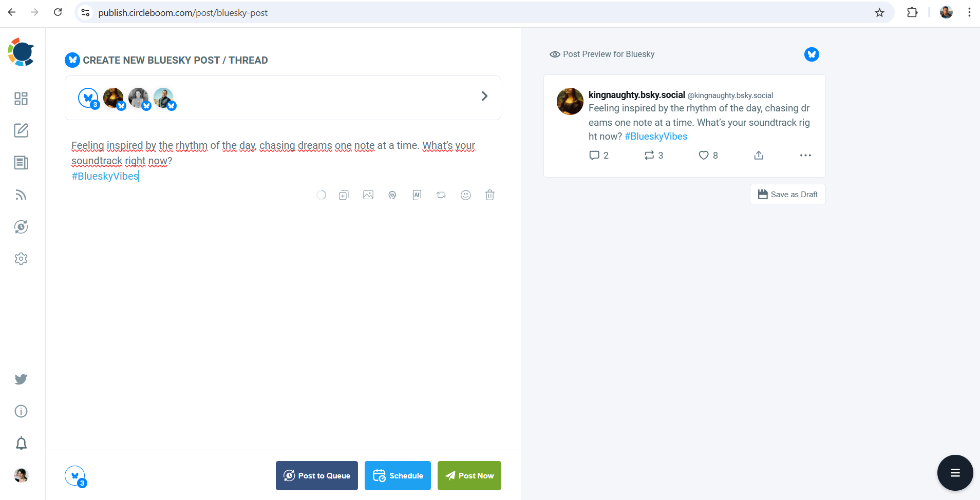Go back with the browser back arrow
980x500 pixels.
12,12
